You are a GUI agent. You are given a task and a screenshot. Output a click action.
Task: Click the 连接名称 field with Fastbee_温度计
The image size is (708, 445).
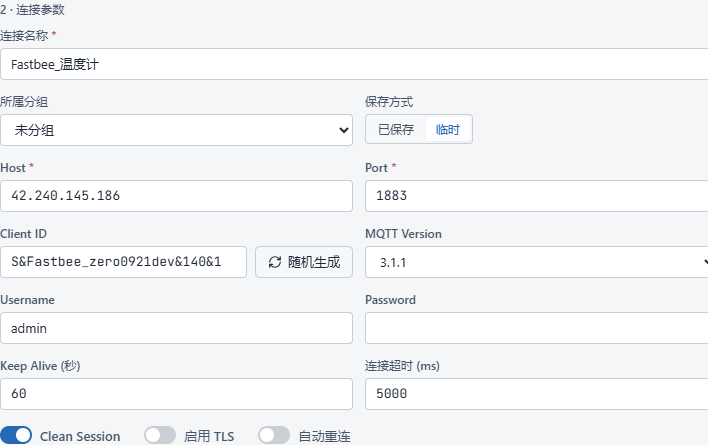click(x=354, y=64)
